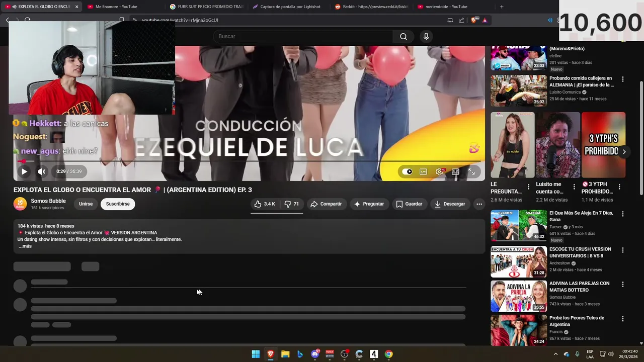Reload the page with the refresh icon
Viewport: 644px width, 362px height.
[27, 20]
